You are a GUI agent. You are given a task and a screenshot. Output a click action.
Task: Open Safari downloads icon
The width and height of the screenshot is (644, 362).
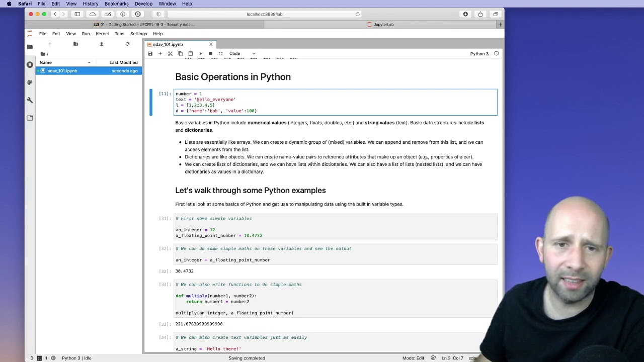465,14
